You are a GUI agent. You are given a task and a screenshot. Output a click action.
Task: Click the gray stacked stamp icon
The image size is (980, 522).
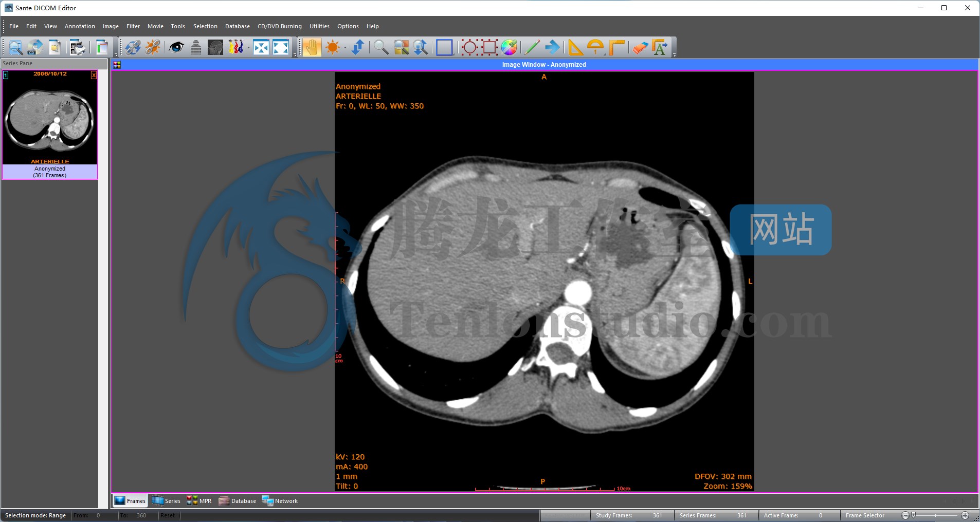click(x=196, y=47)
